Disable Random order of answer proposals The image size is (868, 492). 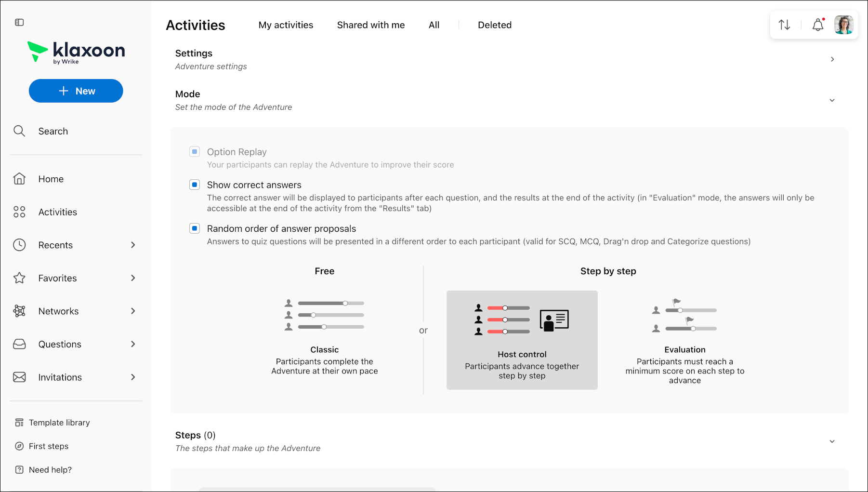pyautogui.click(x=195, y=228)
